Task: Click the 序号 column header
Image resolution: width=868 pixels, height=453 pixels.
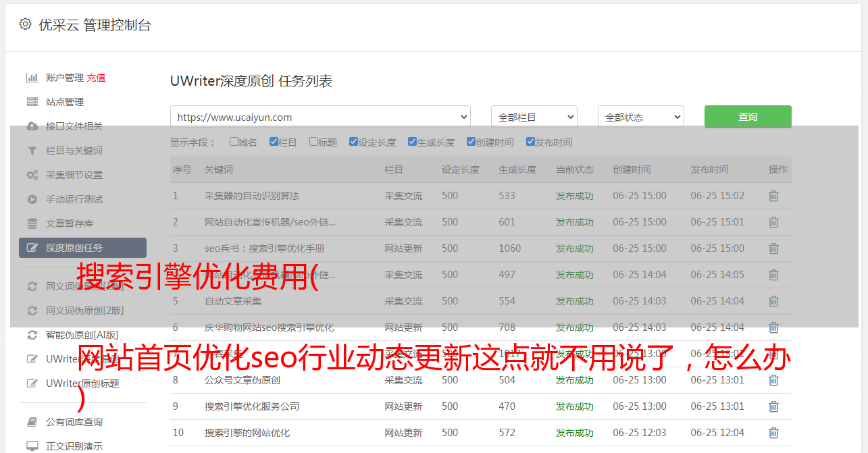Action: [x=182, y=169]
